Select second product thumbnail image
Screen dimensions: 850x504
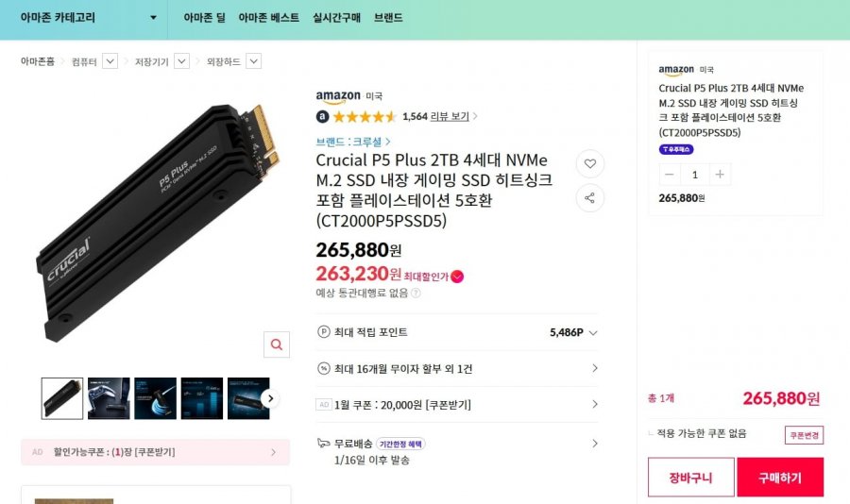point(109,398)
